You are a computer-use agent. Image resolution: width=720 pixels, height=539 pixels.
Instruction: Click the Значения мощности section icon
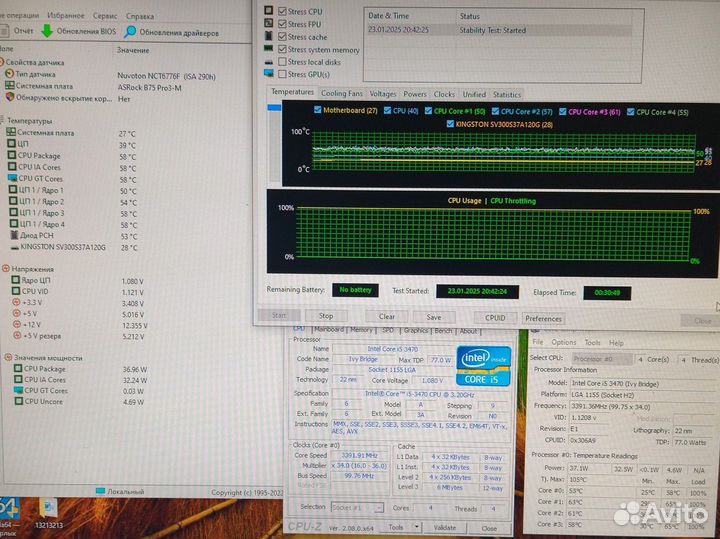click(8, 357)
